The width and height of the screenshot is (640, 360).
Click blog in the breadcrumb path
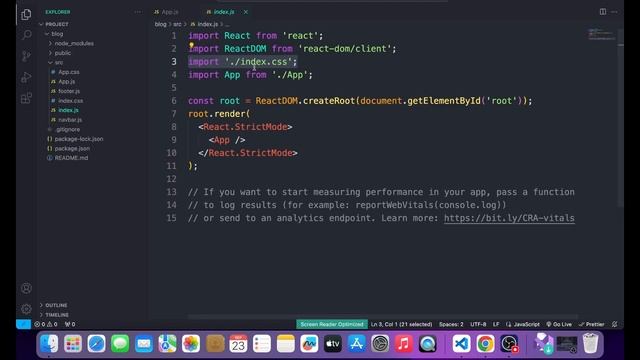[x=160, y=24]
